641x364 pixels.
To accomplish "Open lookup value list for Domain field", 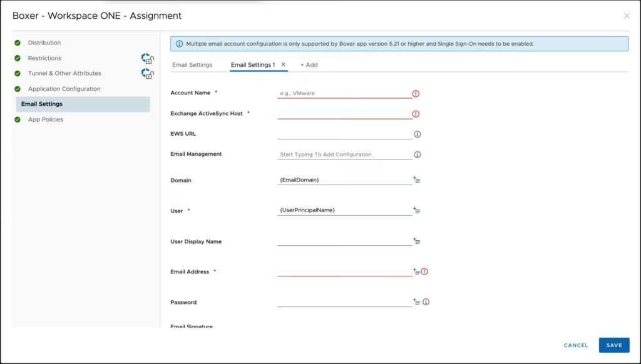I will point(417,180).
